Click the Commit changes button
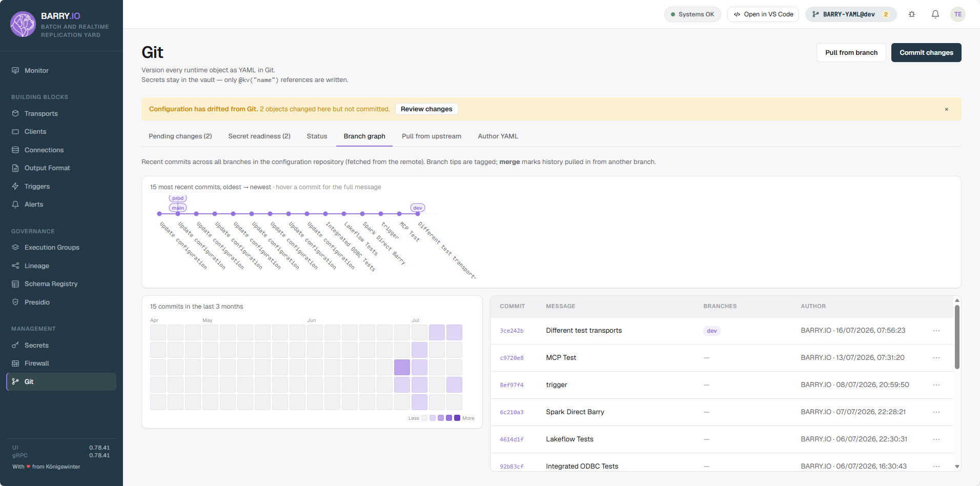Viewport: 980px width, 486px height. [926, 53]
